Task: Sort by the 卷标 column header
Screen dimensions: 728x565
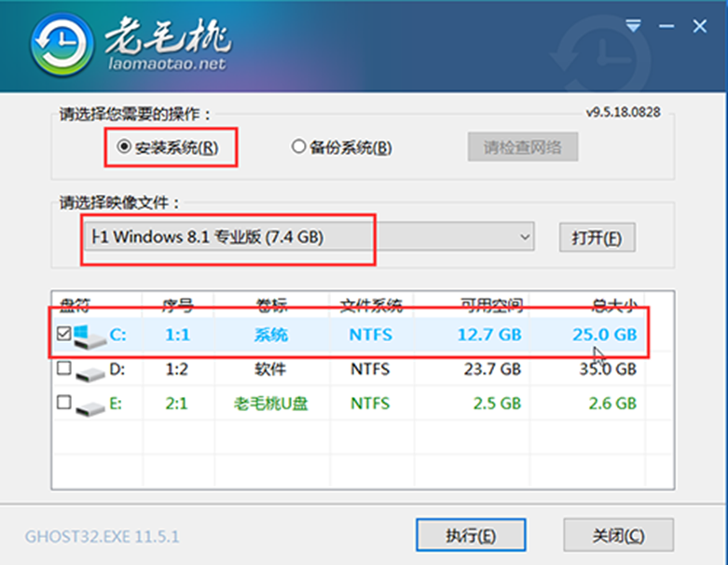Action: [x=271, y=305]
